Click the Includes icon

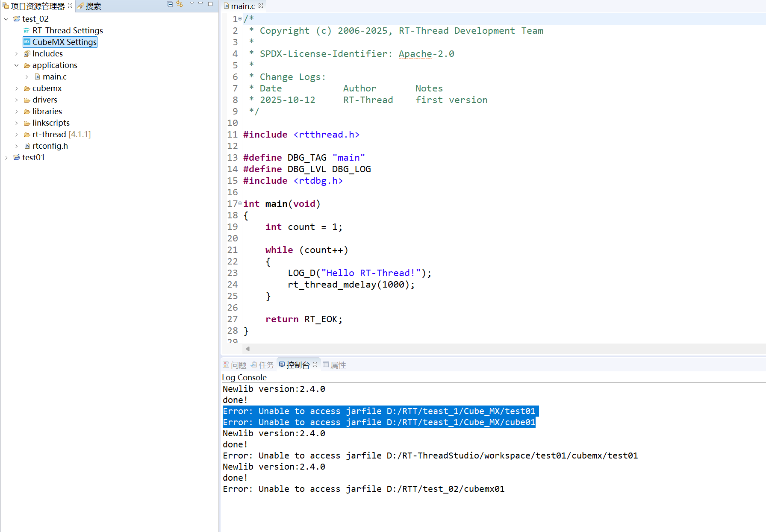[x=27, y=54]
